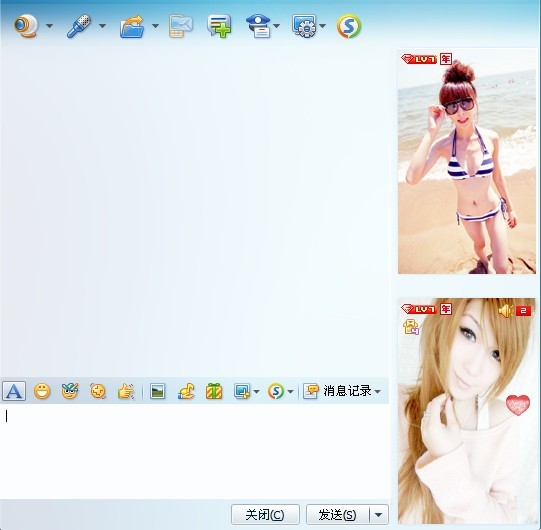Image resolution: width=541 pixels, height=530 pixels.
Task: Insert a picture with image icon
Action: point(158,391)
